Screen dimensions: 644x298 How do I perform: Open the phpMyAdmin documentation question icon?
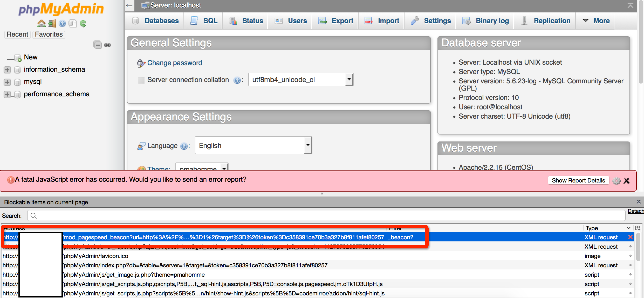(62, 24)
